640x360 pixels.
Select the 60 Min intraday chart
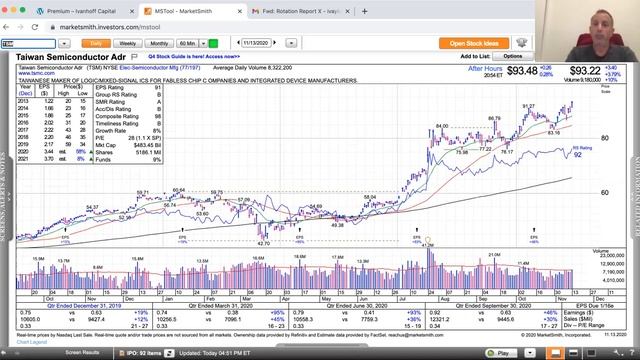[x=187, y=43]
